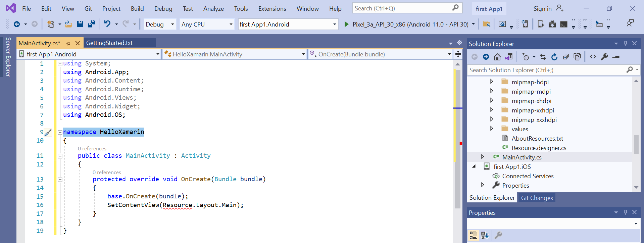This screenshot has height=243, width=644.
Task: Open the Build menu
Action: (137, 9)
